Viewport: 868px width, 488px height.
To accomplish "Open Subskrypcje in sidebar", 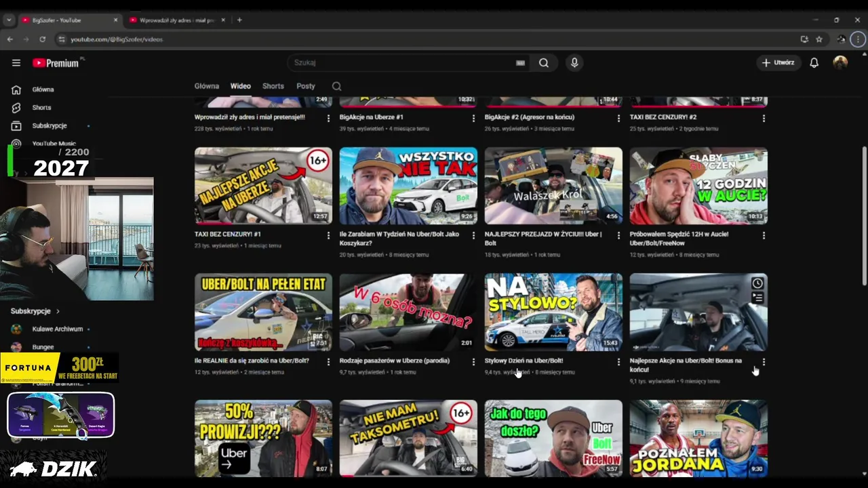I will (x=50, y=126).
